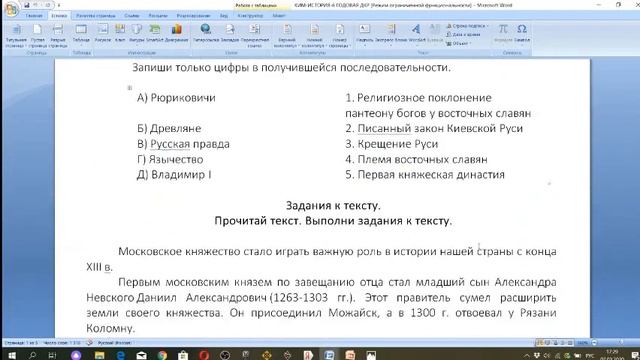
Task: Insert a page break (Разрыв страницы)
Action: 58,36
